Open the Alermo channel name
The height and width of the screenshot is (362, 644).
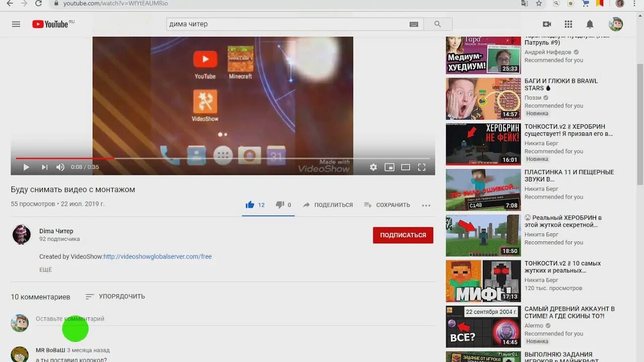tap(534, 325)
